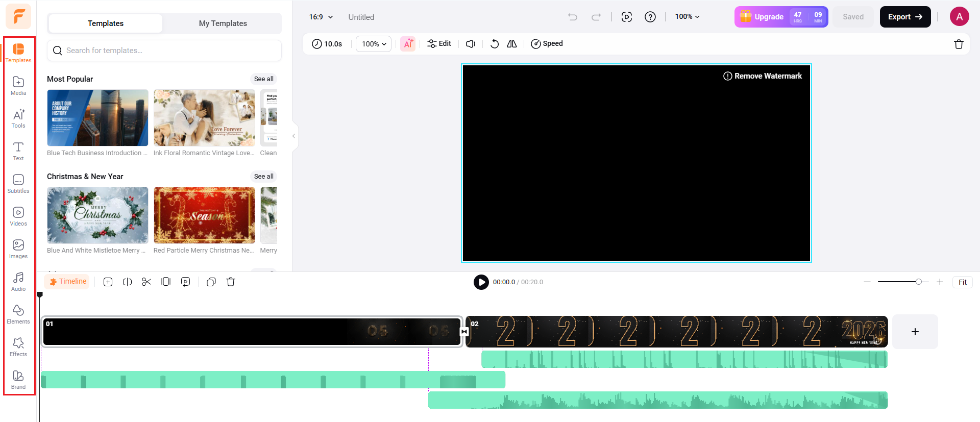Open the scene toolbar 100% dropdown
Screen dimensions: 980x422
point(374,44)
